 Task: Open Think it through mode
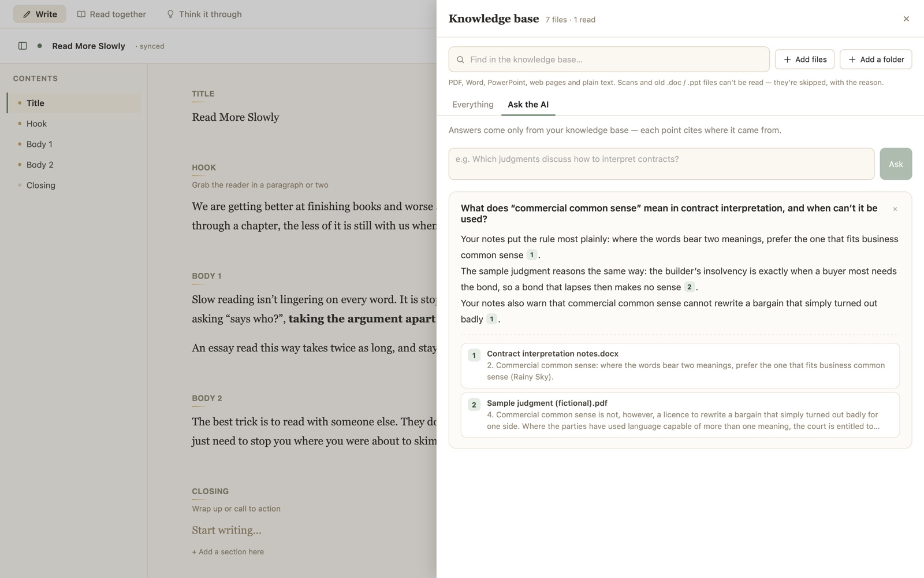(x=204, y=14)
